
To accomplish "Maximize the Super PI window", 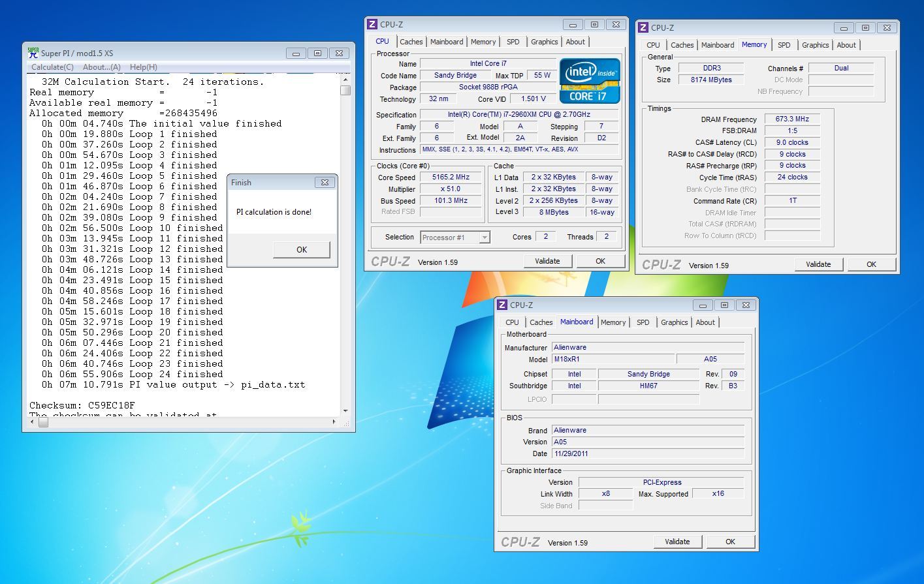I will coord(317,53).
